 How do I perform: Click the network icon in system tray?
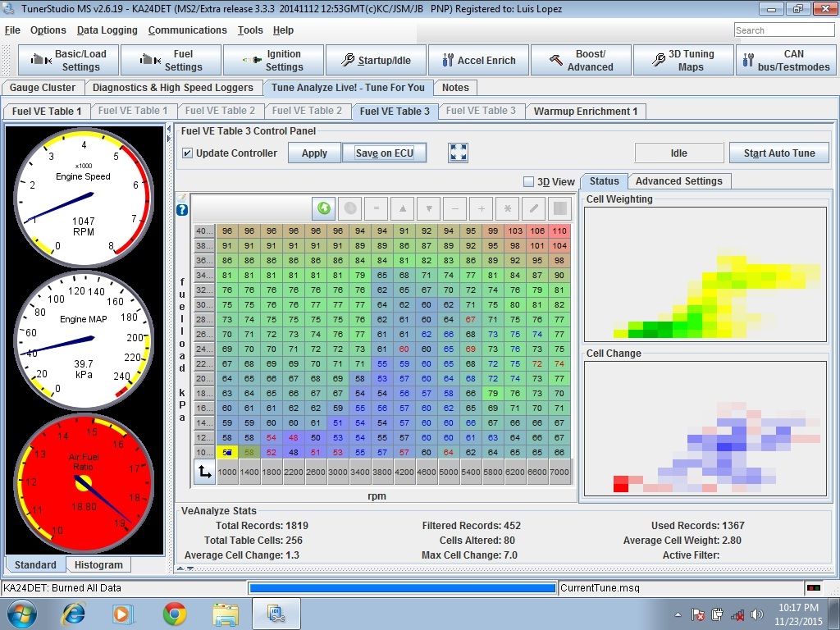[x=737, y=615]
